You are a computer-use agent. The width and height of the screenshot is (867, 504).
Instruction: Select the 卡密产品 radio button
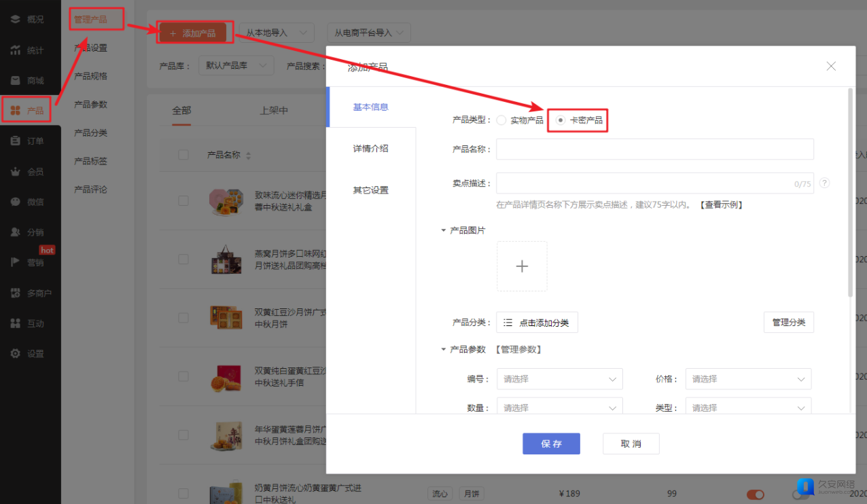click(561, 120)
